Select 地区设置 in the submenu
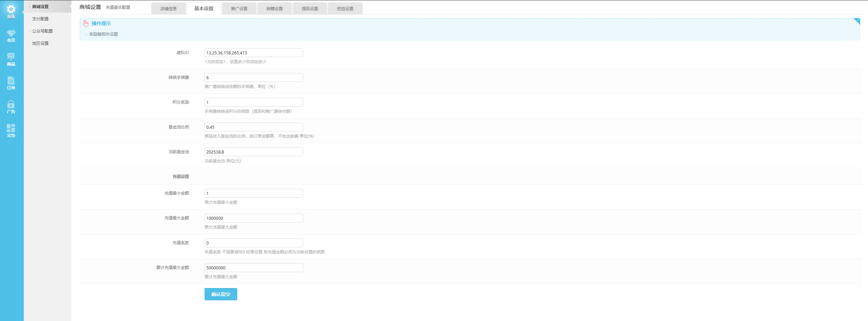The width and height of the screenshot is (868, 321). [40, 43]
